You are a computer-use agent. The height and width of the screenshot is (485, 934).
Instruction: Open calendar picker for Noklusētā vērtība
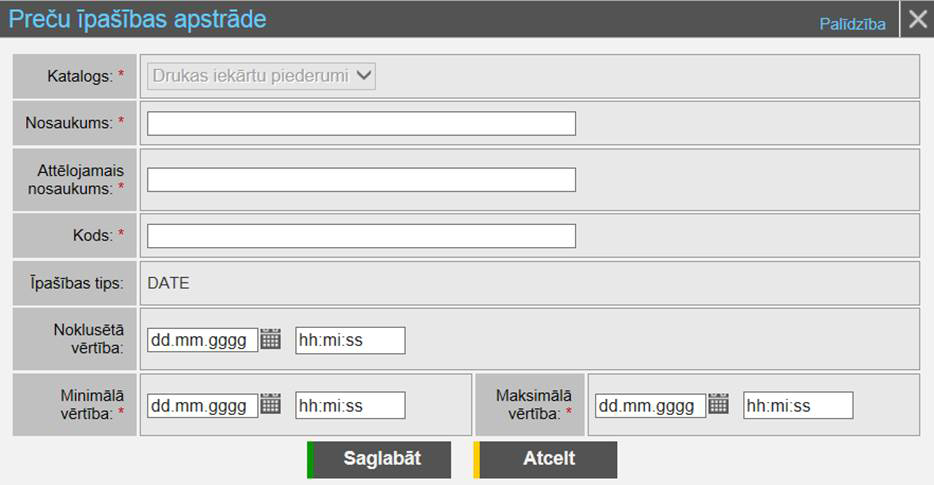[270, 340]
